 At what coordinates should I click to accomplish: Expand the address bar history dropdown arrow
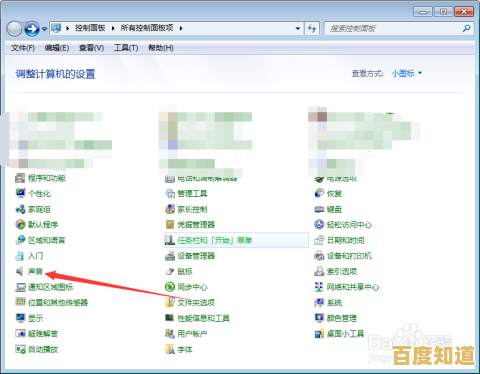[x=298, y=29]
